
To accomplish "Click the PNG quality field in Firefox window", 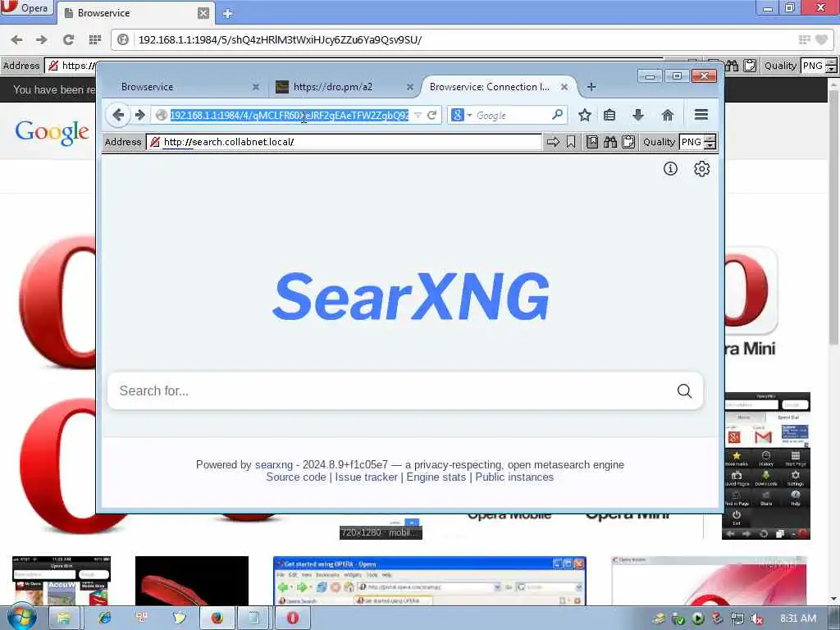I will click(692, 142).
